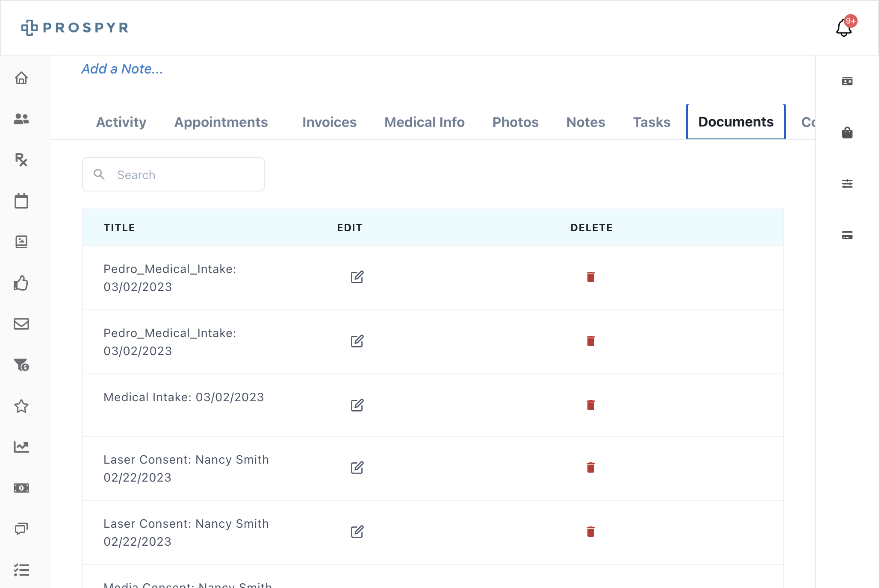
Task: Open the Contacts people icon
Action: pyautogui.click(x=21, y=119)
